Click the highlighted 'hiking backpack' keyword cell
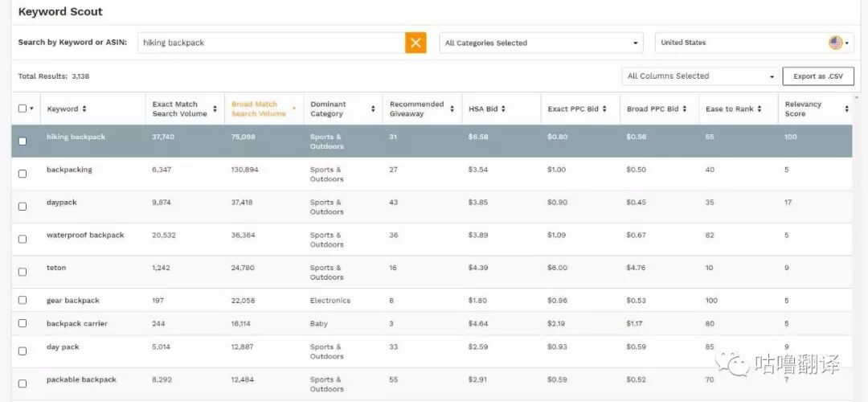This screenshot has height=402, width=868. [x=76, y=137]
